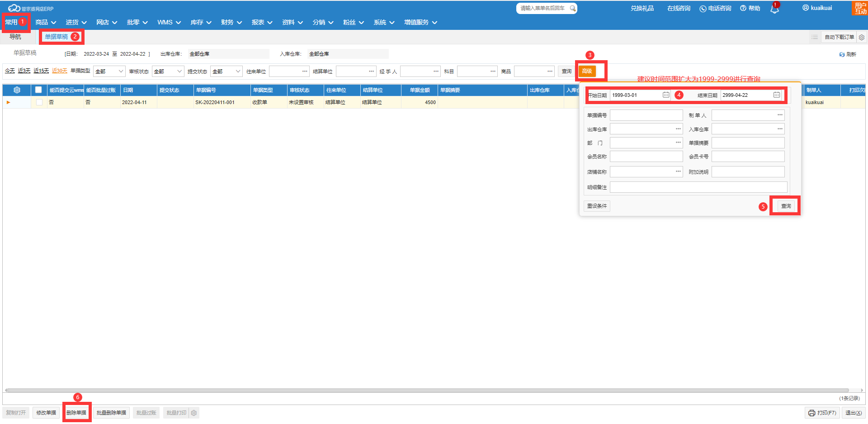The image size is (868, 424).
Task: Click the 删除单据 button
Action: click(76, 413)
